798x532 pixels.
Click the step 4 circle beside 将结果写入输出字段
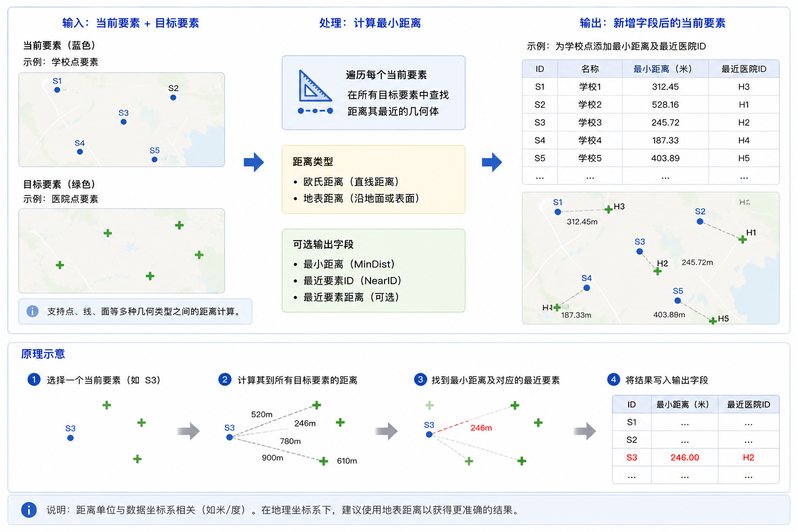tap(613, 379)
